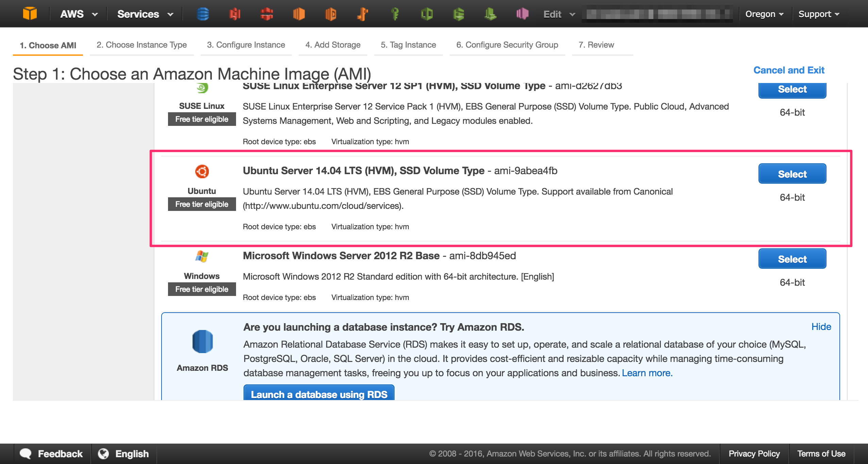Click the 64-bit label under Ubuntu's Select
Screen dimensions: 868x464
(792, 197)
